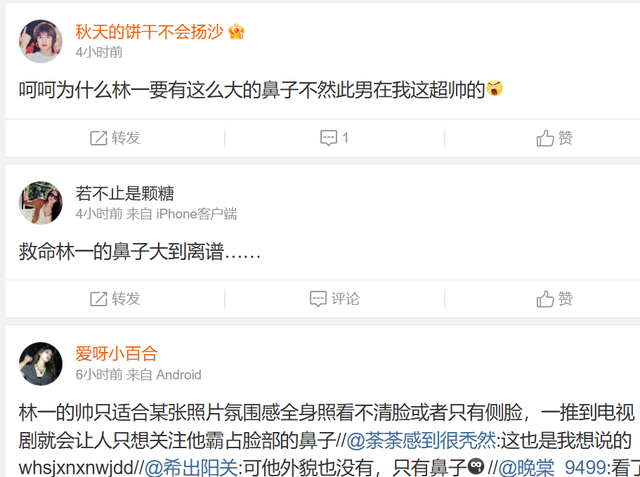The width and height of the screenshot is (640, 477).
Task: Click the angry emoji in the first post
Action: [494, 88]
